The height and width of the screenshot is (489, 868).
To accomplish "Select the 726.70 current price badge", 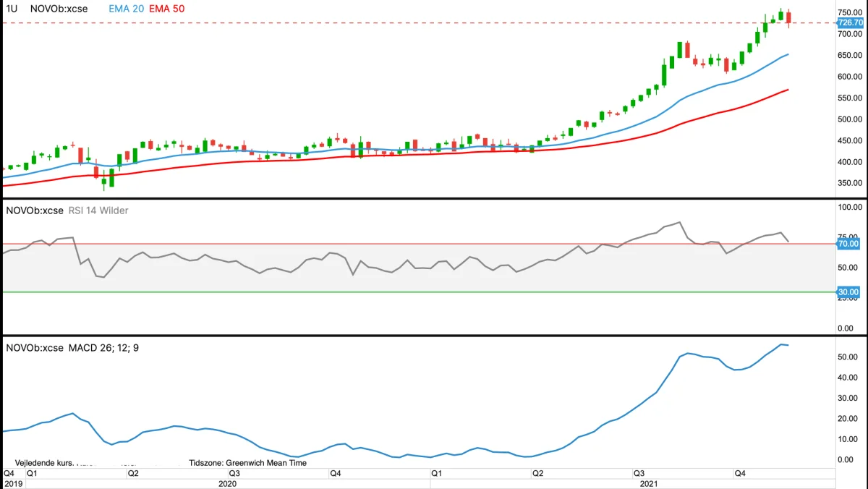I will tap(850, 23).
